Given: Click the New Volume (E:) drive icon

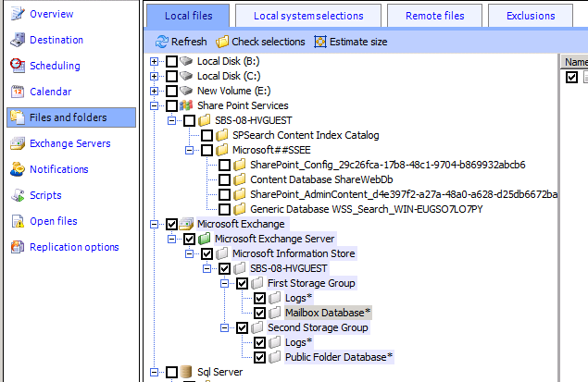Looking at the screenshot, I should 186,91.
